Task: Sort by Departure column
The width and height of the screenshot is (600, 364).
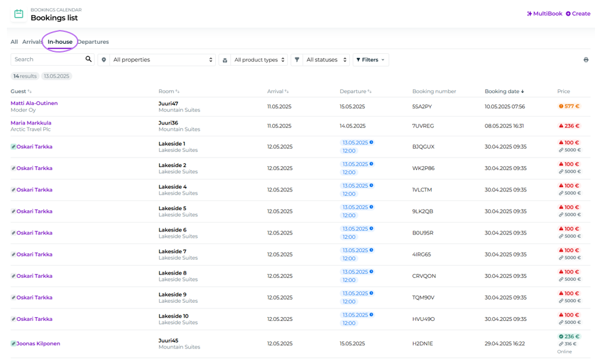Action: (355, 91)
